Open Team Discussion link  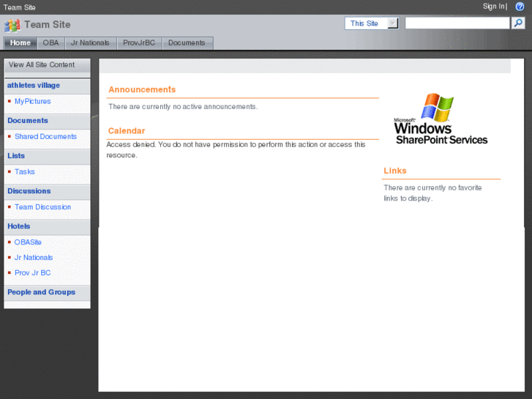pos(42,207)
